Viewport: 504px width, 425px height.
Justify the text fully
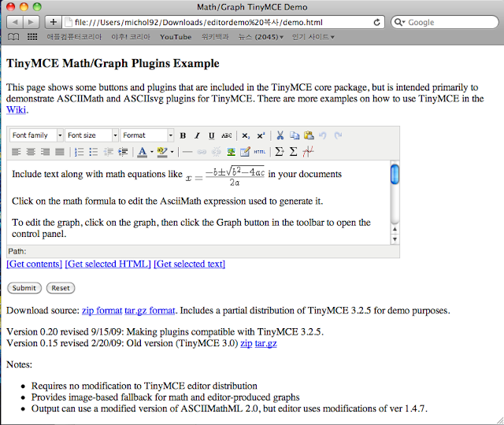point(60,152)
